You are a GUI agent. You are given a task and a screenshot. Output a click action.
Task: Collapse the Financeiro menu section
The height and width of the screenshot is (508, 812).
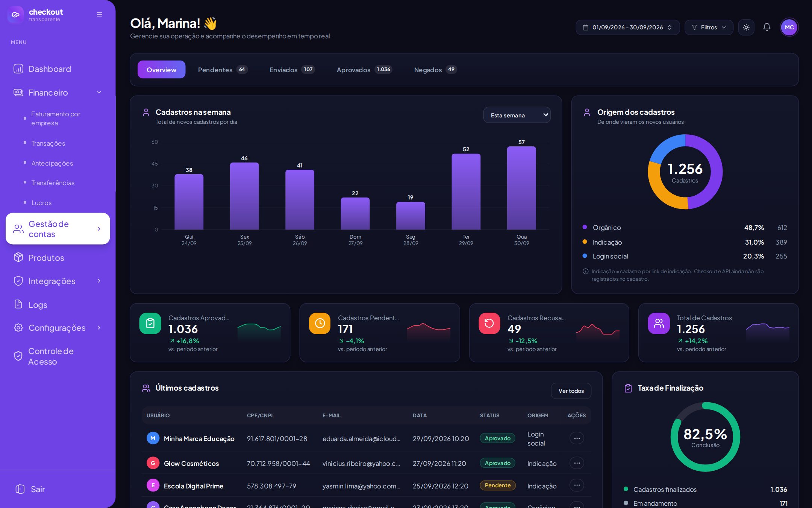tap(99, 93)
